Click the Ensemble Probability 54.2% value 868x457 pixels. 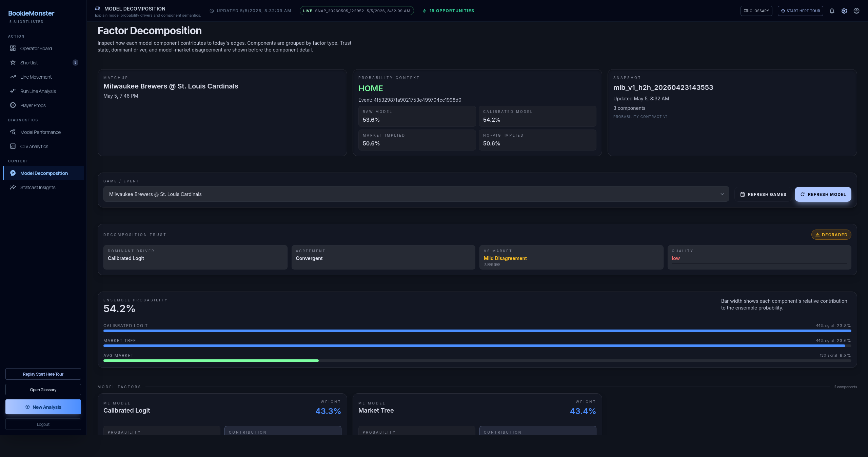[119, 309]
